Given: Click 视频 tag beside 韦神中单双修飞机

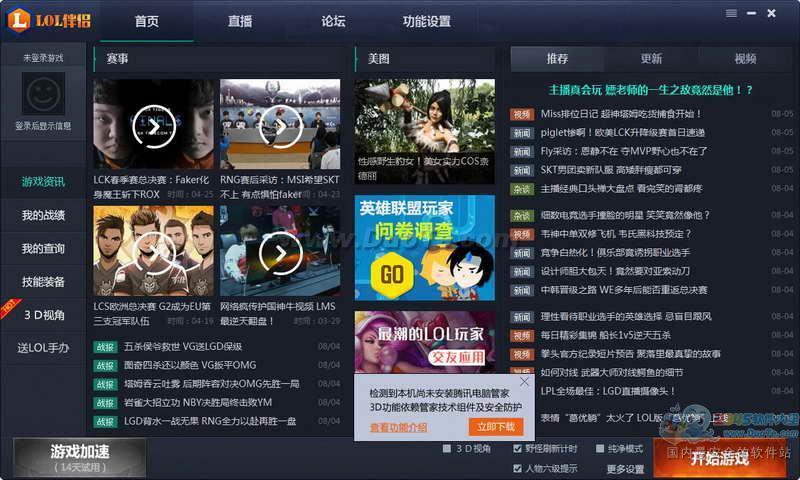Looking at the screenshot, I should click(x=521, y=234).
